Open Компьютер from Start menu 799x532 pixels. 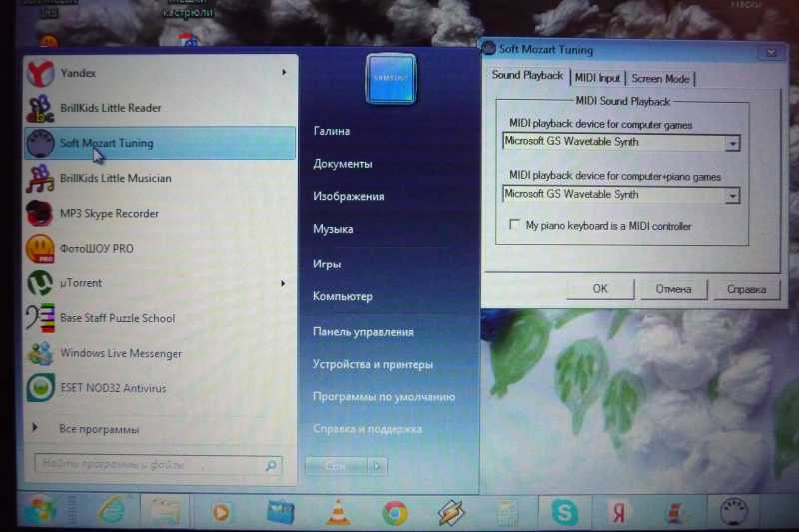342,296
